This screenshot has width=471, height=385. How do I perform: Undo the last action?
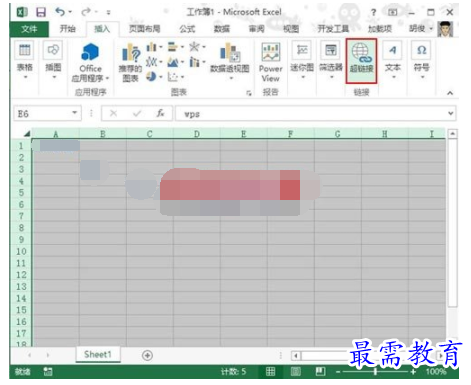click(x=60, y=12)
